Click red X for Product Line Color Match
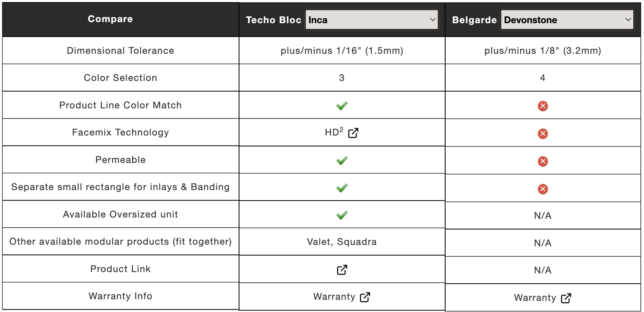 (543, 106)
